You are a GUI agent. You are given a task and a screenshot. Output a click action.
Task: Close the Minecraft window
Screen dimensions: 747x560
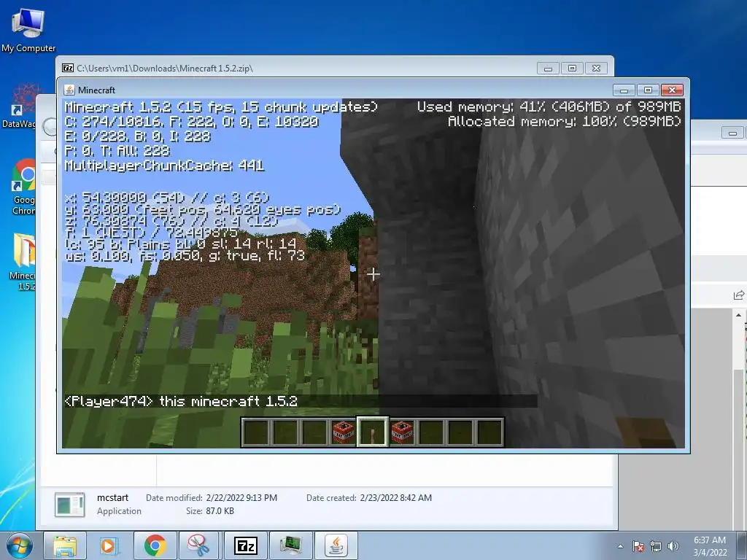coord(672,90)
